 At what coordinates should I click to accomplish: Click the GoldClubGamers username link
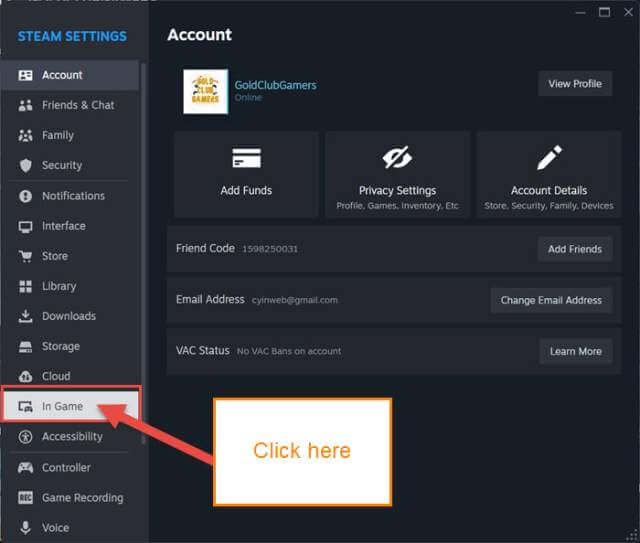point(276,85)
